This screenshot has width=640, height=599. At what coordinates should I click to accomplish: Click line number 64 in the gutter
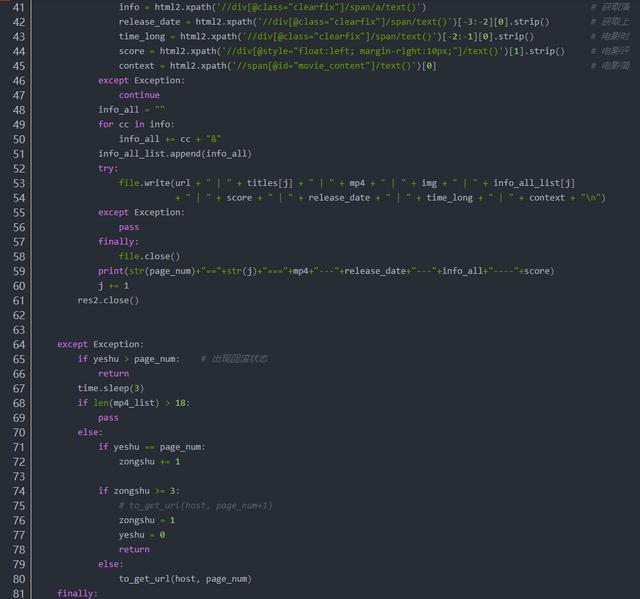pyautogui.click(x=19, y=345)
